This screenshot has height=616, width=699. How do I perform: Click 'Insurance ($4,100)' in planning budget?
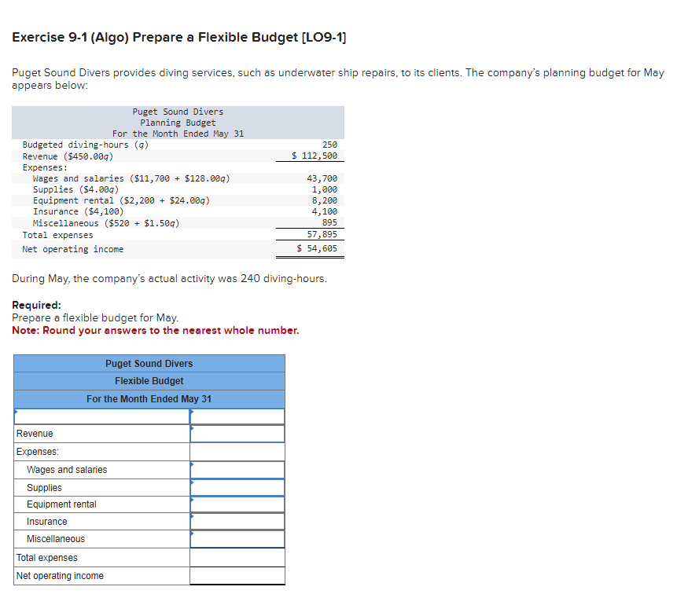pos(78,211)
